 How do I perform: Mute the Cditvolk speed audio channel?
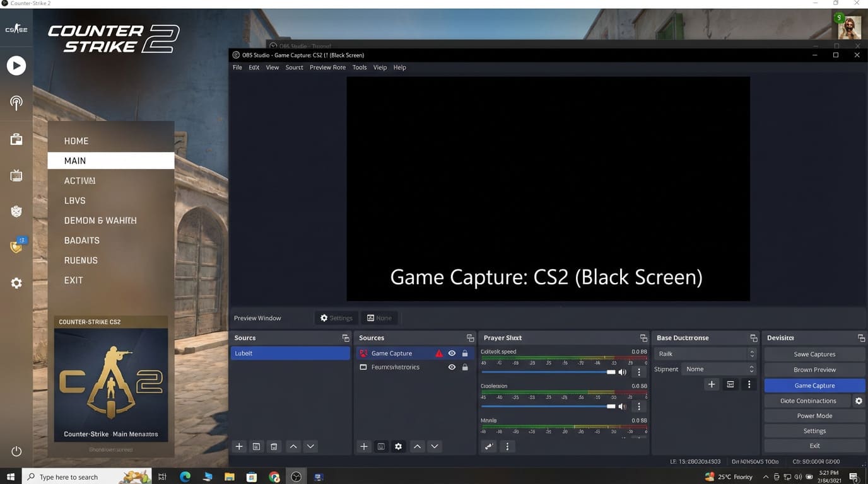pos(622,372)
